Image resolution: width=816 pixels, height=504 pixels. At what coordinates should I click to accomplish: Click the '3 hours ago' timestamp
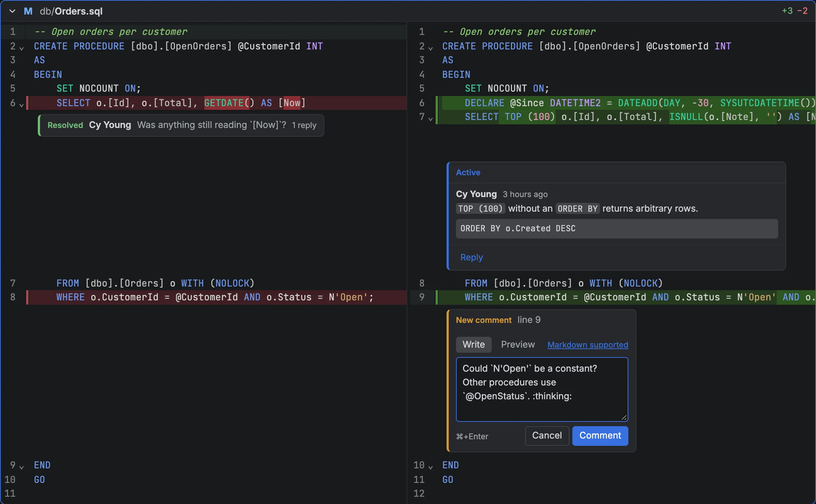click(x=525, y=194)
